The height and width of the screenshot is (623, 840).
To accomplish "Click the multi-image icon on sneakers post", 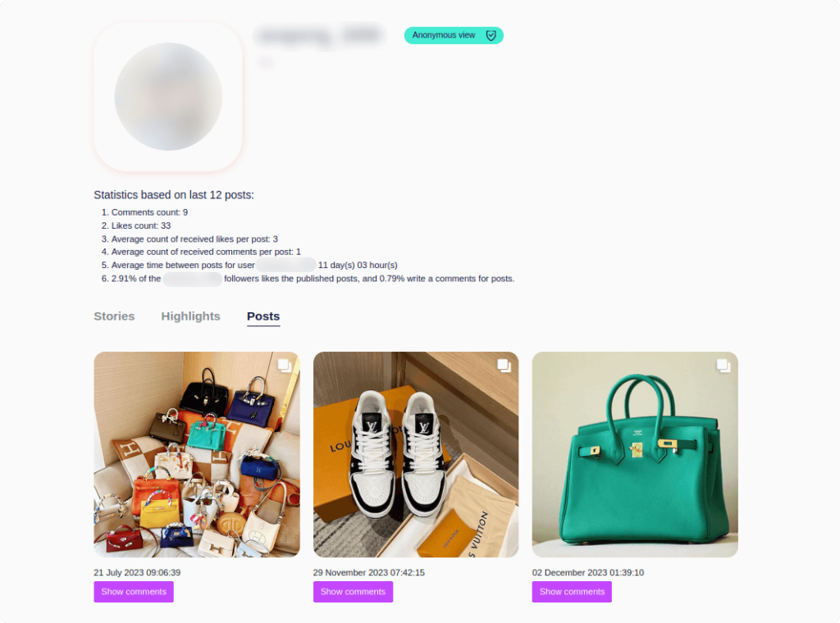I will pyautogui.click(x=504, y=366).
